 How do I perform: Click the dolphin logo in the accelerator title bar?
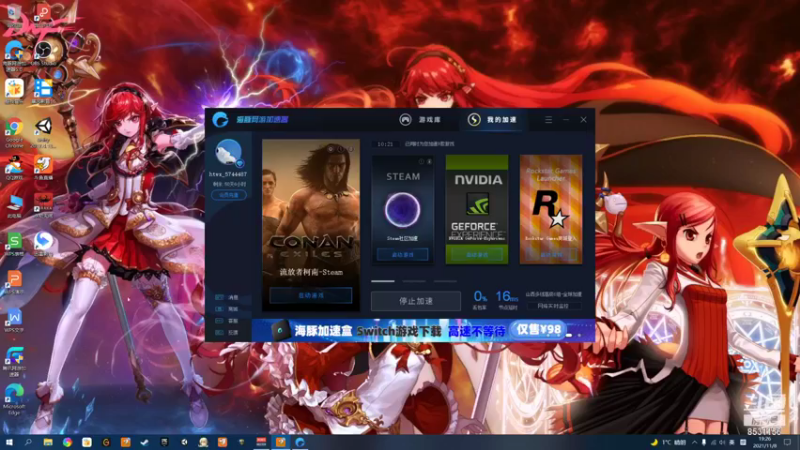click(220, 119)
